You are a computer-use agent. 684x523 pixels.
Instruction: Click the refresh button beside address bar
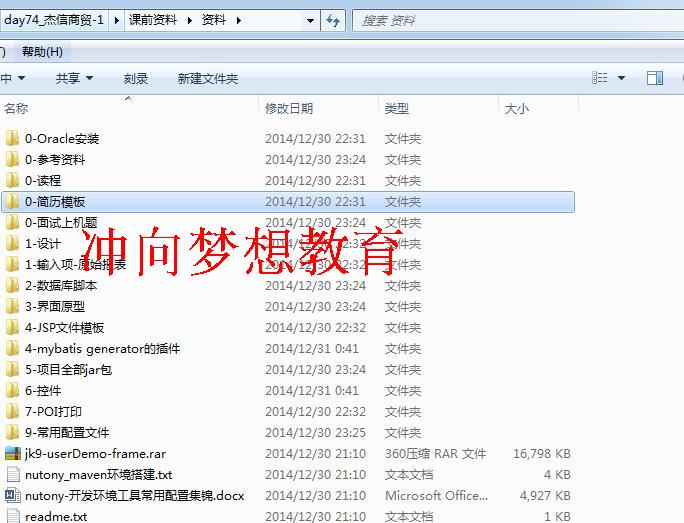click(x=333, y=21)
